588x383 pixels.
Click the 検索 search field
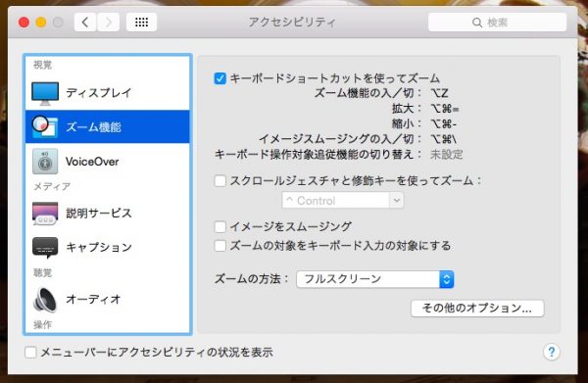click(x=497, y=23)
